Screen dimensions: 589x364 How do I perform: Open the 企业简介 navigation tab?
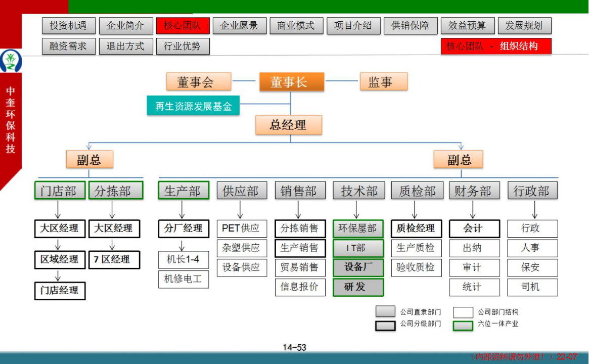[x=126, y=26]
